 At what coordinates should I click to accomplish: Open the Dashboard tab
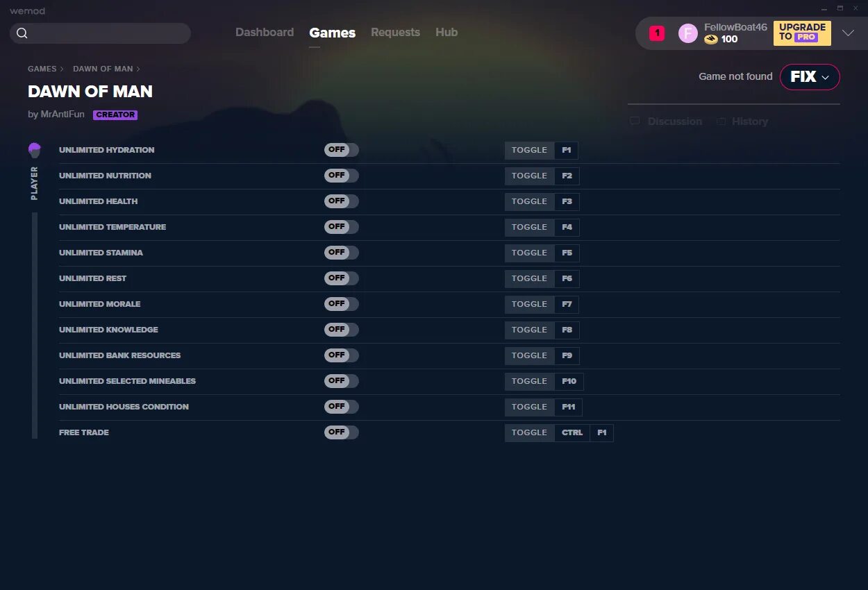pyautogui.click(x=265, y=33)
